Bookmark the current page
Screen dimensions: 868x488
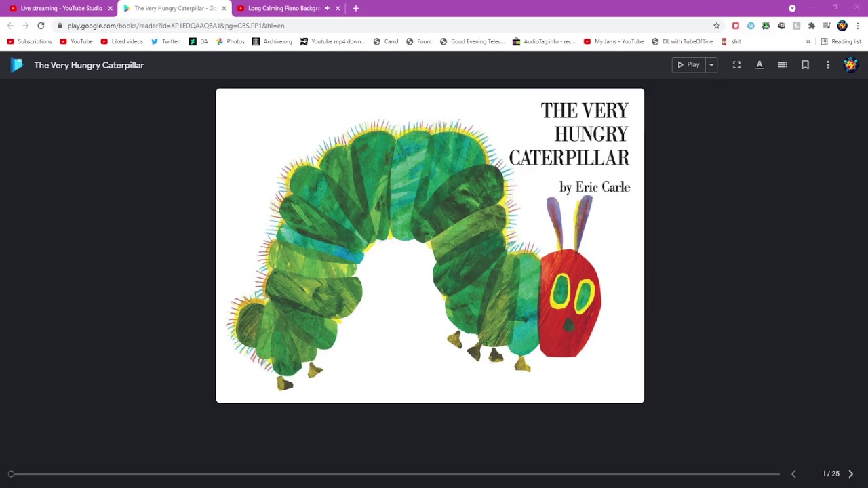[805, 65]
